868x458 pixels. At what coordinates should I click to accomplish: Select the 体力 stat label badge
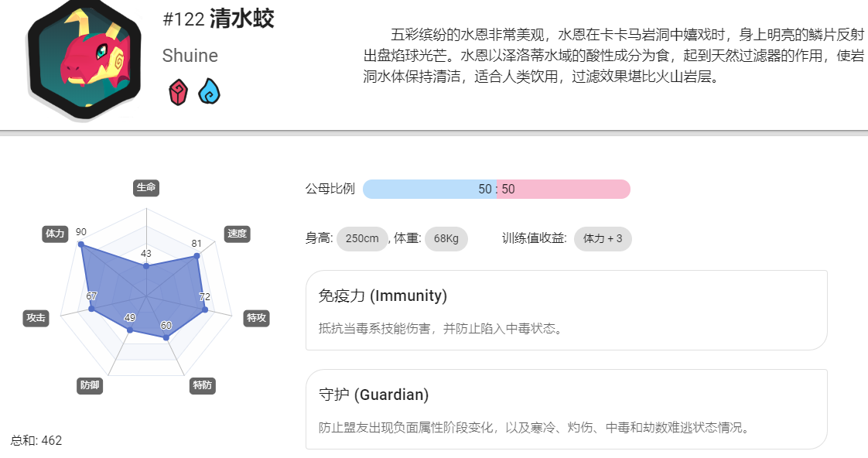click(55, 234)
